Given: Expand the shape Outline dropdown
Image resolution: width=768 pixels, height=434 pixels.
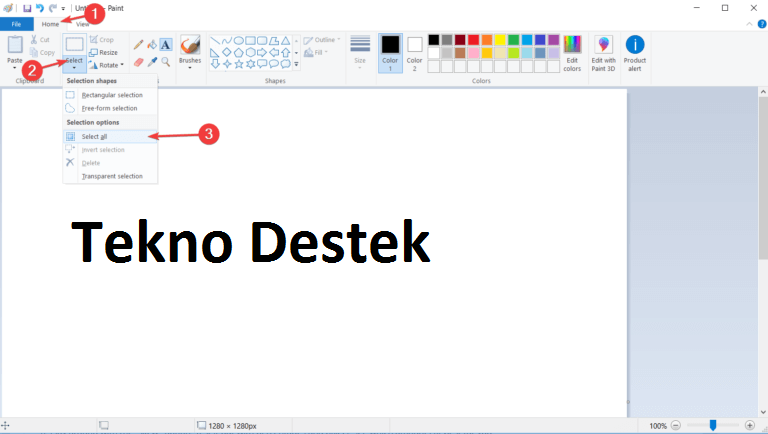Looking at the screenshot, I should (323, 40).
